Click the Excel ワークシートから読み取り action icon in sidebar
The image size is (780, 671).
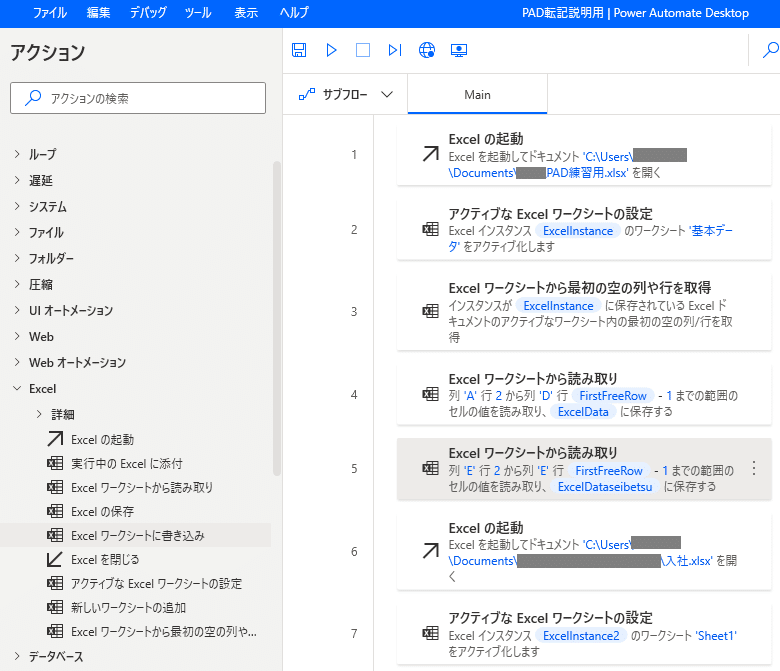pos(55,487)
